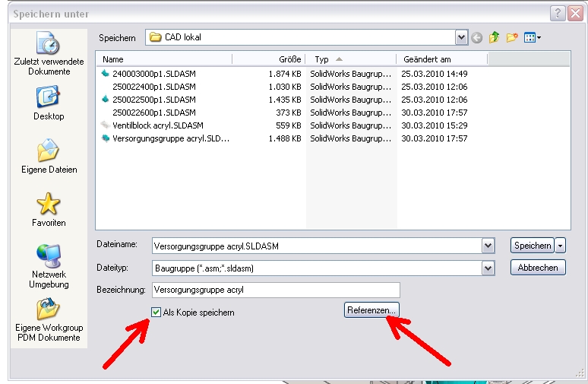Click size value 1.874 KB
The width and height of the screenshot is (588, 384).
coord(285,74)
